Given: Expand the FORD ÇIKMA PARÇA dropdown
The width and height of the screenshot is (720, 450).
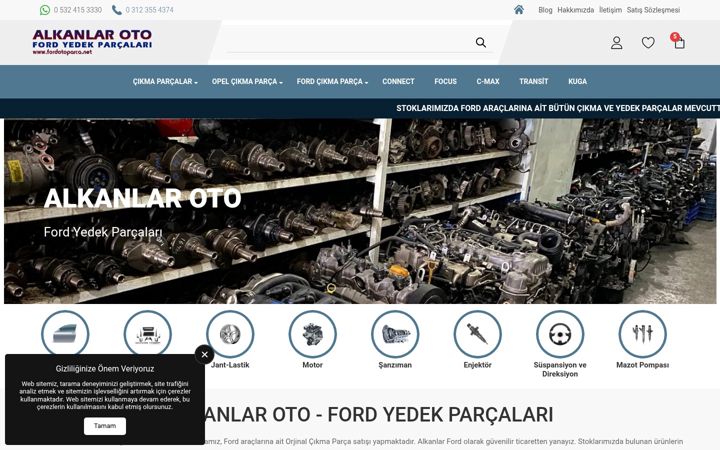Looking at the screenshot, I should 332,82.
